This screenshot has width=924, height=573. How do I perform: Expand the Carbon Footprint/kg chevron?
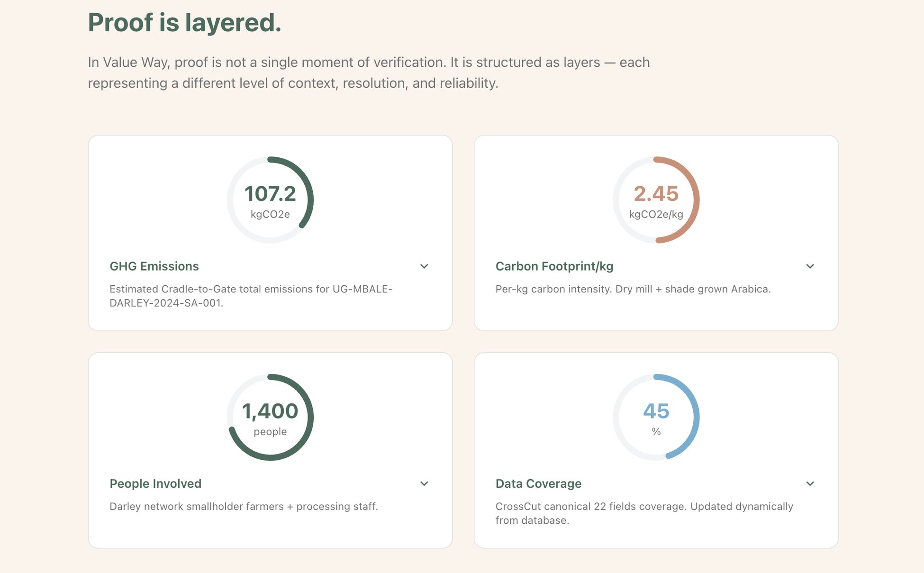[x=810, y=266]
